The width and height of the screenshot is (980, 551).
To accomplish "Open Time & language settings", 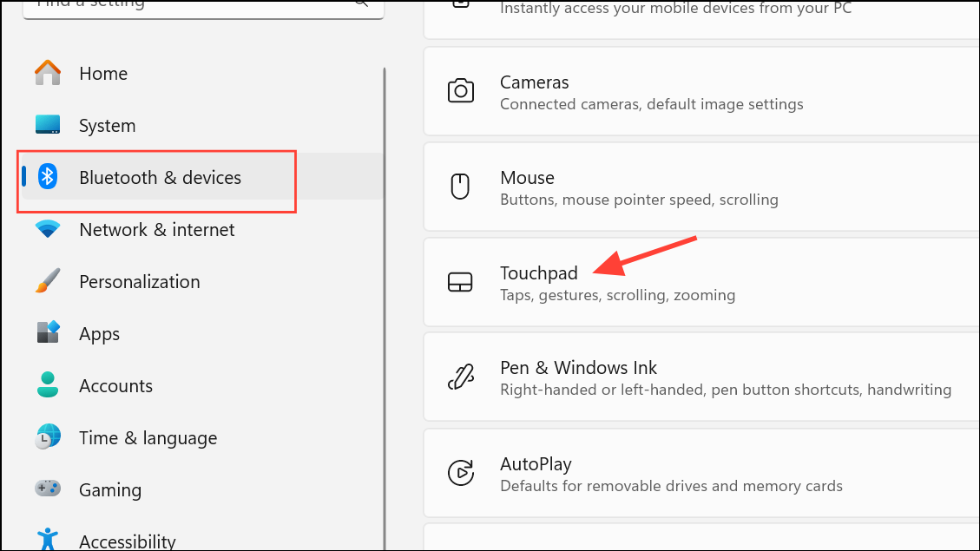I will pyautogui.click(x=201, y=438).
